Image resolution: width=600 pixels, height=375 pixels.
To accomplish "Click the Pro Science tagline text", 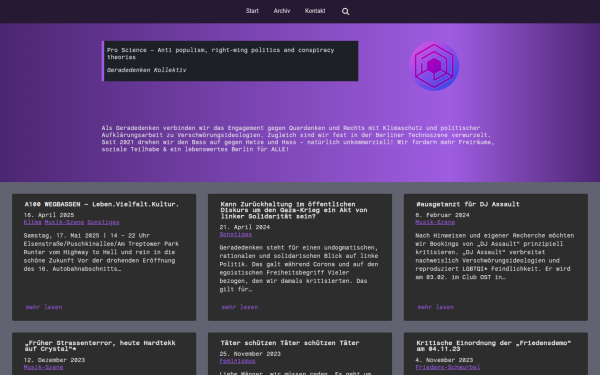I will pos(220,54).
